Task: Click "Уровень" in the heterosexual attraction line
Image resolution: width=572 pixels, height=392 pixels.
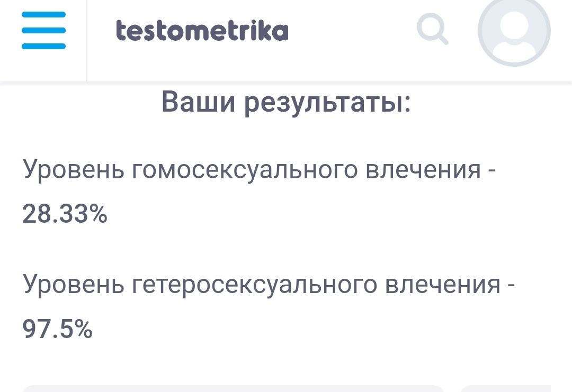Action: point(74,285)
